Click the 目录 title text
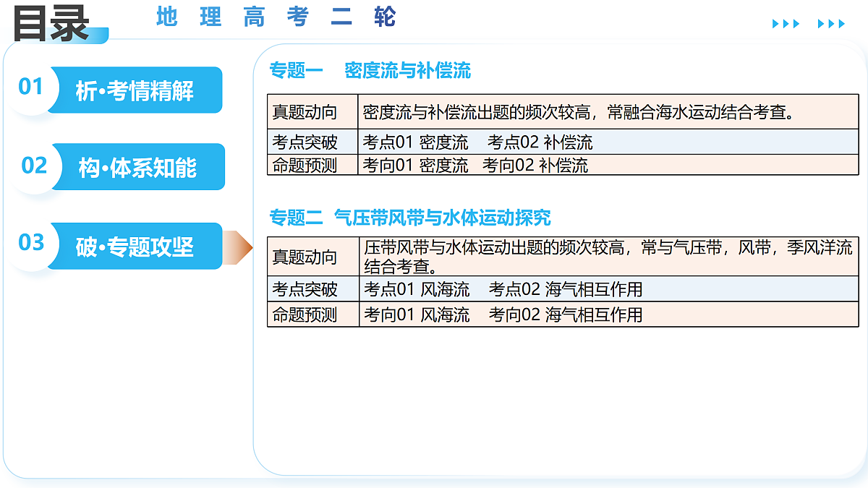868x488 pixels. [51, 22]
